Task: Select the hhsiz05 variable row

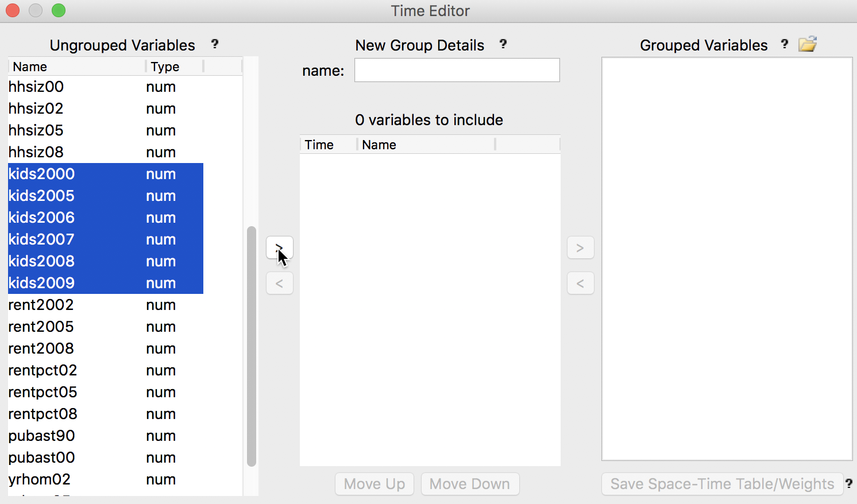Action: coord(106,130)
